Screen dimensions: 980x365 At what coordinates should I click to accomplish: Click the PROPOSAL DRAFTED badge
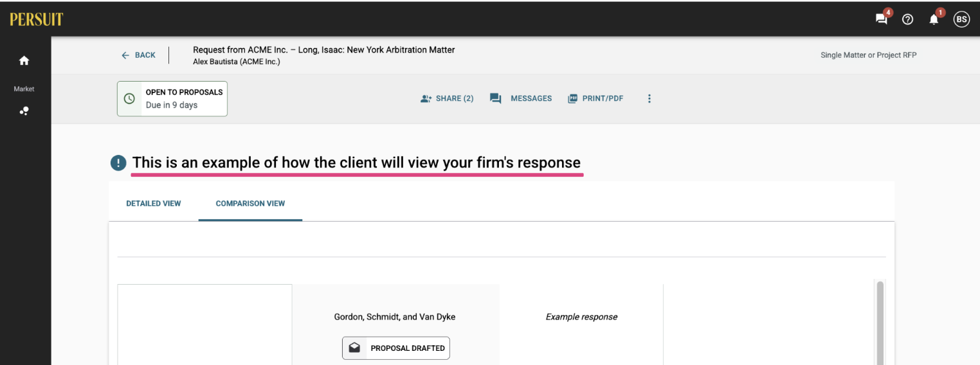396,348
